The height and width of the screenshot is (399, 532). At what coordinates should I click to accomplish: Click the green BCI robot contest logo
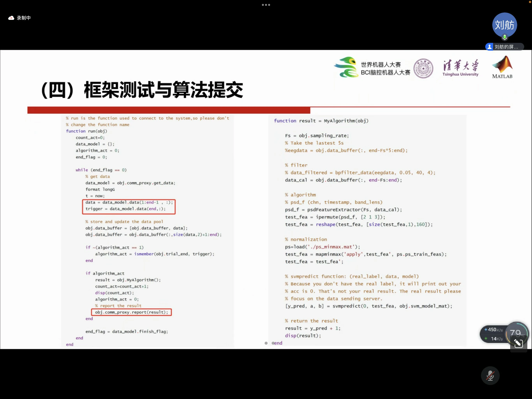[x=346, y=67]
